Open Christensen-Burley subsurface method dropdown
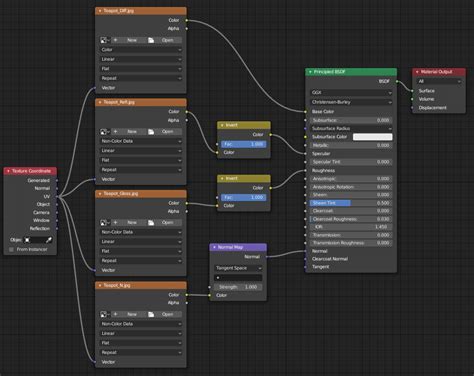 [x=351, y=102]
